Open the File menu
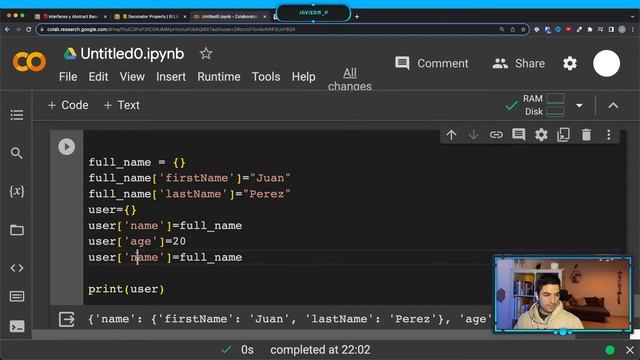Screen dimensions: 640x360 [68, 77]
